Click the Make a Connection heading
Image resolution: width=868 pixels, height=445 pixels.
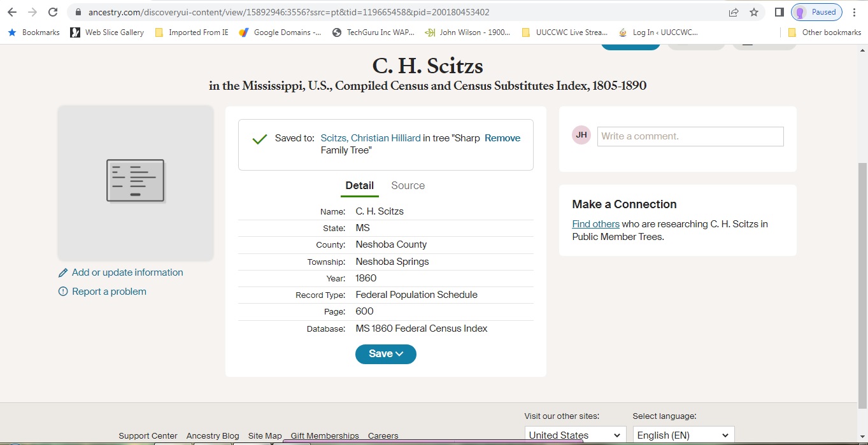624,204
